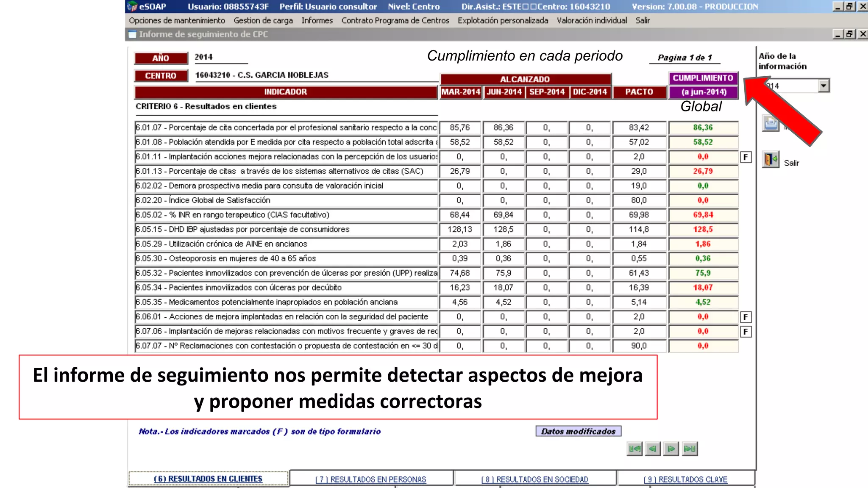Select row 6.05.30 Osteoporosis en mujeres
868x488 pixels.
pyautogui.click(x=286, y=258)
